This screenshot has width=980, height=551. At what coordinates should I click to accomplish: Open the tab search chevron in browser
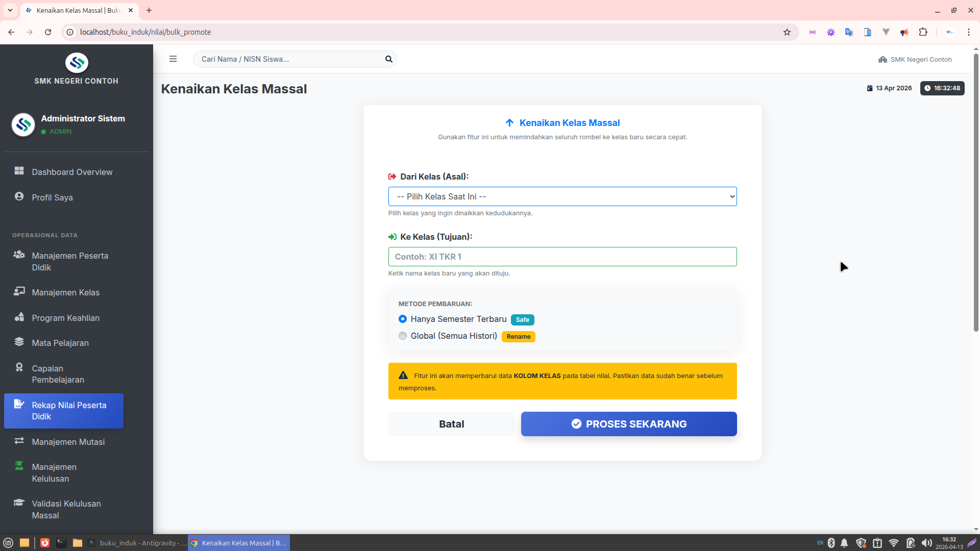coord(10,10)
